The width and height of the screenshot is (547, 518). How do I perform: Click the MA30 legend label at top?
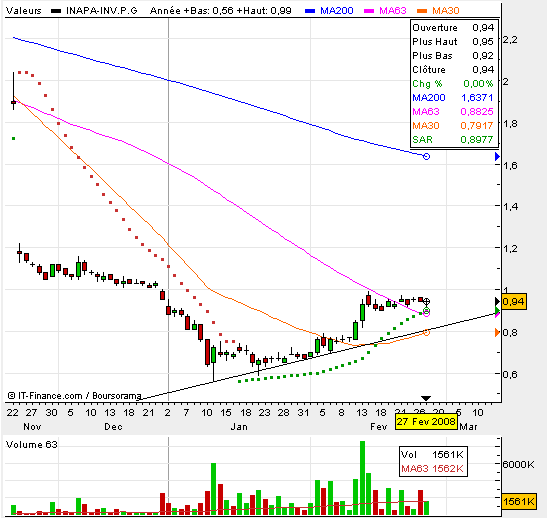tap(446, 11)
